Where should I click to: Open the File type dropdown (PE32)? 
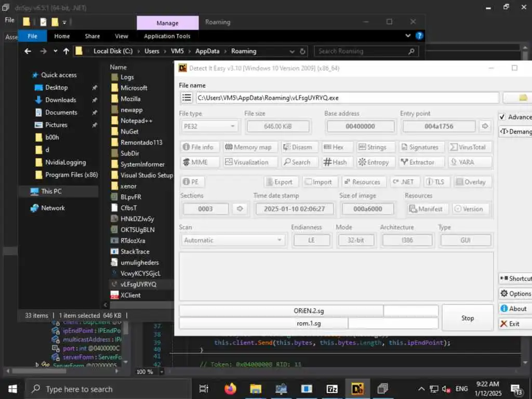(209, 126)
